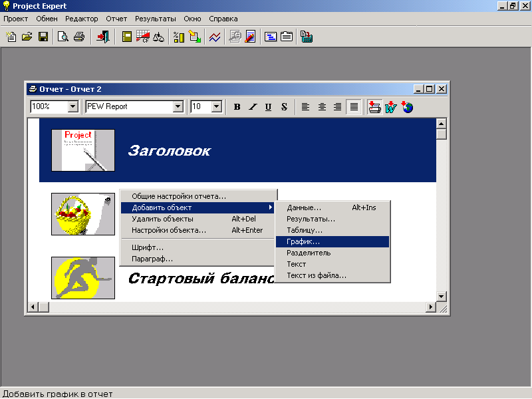Expand the font size 10 dropdown
The width and height of the screenshot is (532, 399).
217,106
